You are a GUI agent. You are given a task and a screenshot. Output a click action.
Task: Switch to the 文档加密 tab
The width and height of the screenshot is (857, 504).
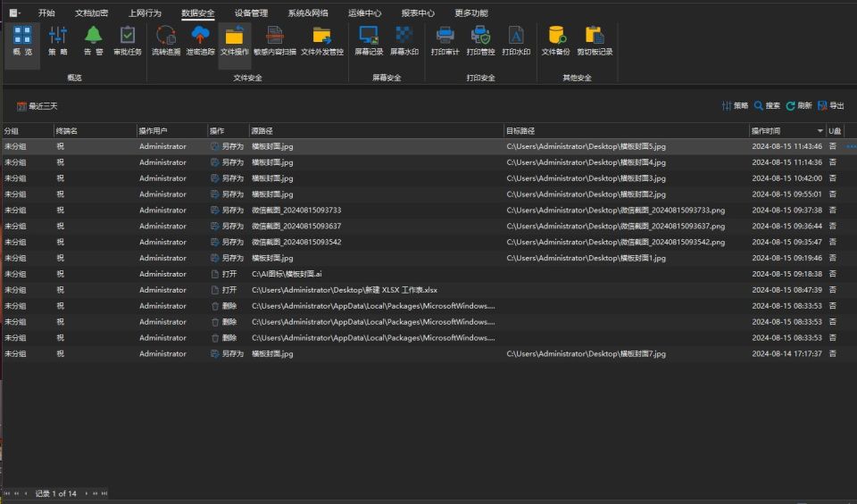(x=91, y=12)
